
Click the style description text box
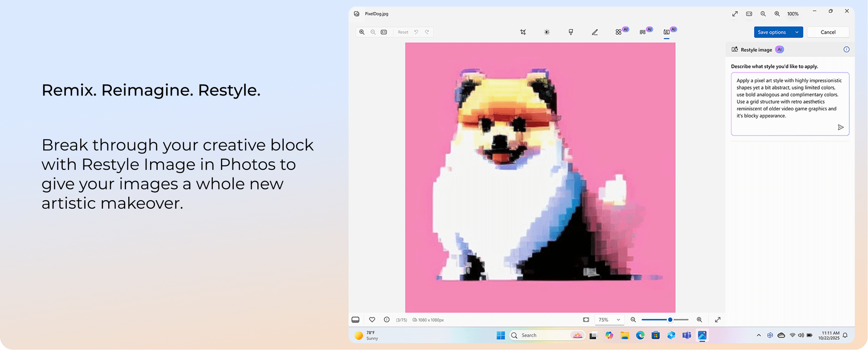click(790, 104)
